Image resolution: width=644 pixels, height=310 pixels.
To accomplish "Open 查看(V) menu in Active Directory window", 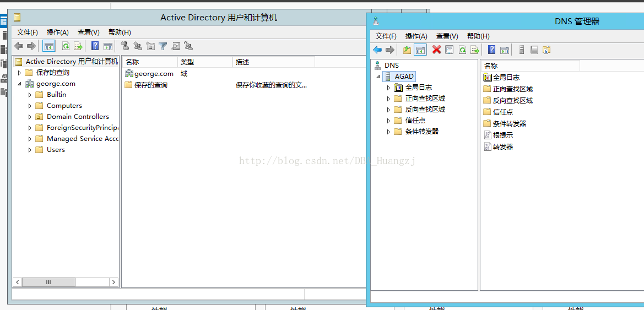I will pos(89,32).
